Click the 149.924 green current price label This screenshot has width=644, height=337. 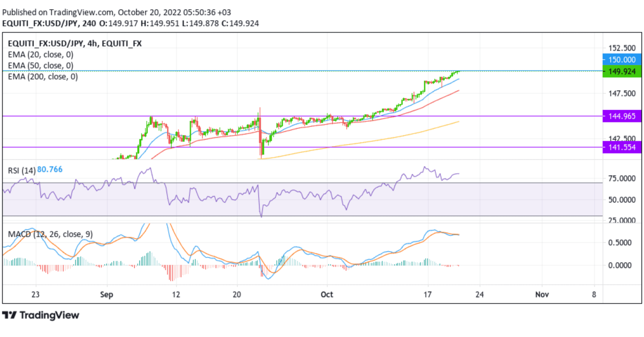(x=622, y=71)
